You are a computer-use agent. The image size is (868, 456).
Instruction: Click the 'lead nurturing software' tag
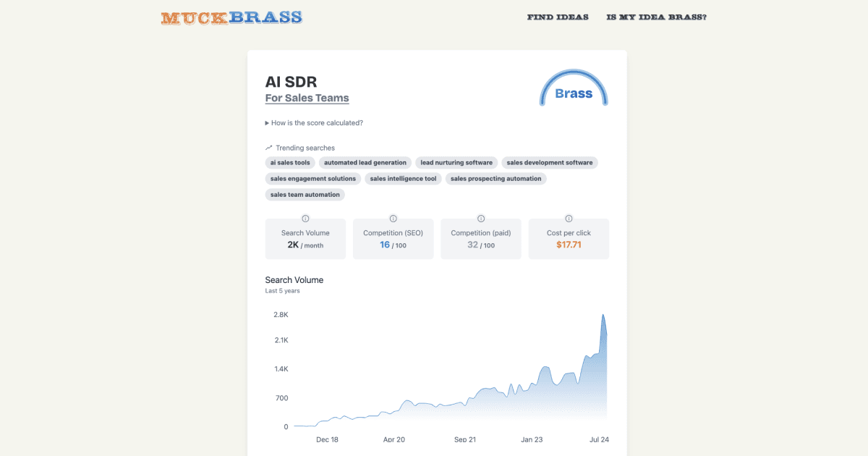(456, 163)
